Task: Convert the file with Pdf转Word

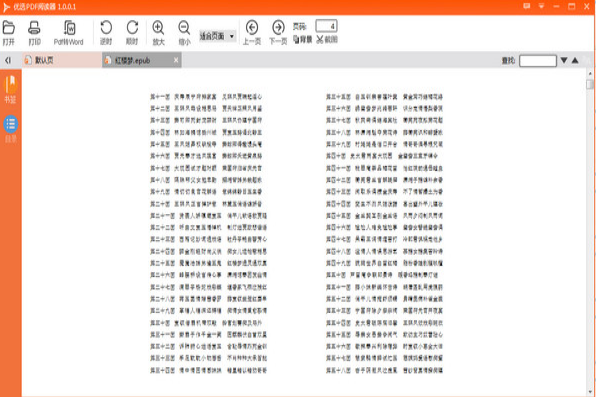Action: 68,33
